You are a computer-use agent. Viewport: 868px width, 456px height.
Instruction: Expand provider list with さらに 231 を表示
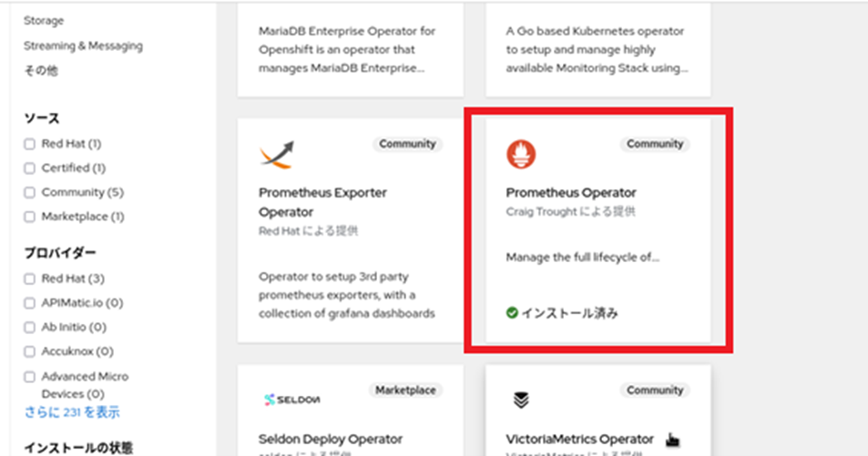pos(71,411)
